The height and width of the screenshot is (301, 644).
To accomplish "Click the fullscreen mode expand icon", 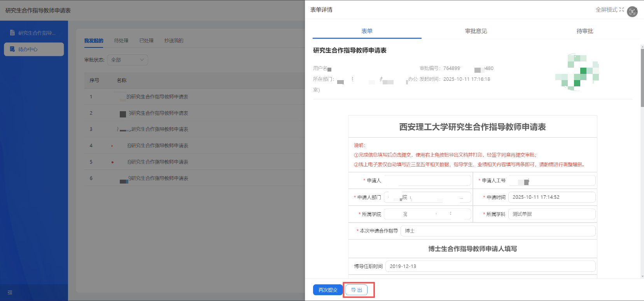I will [x=621, y=10].
